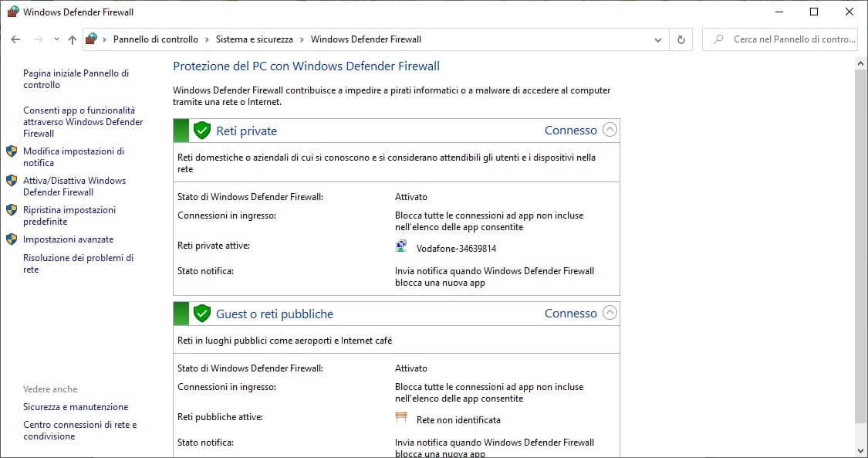Image resolution: width=868 pixels, height=458 pixels.
Task: Open the address bar history dropdown
Action: click(x=657, y=39)
